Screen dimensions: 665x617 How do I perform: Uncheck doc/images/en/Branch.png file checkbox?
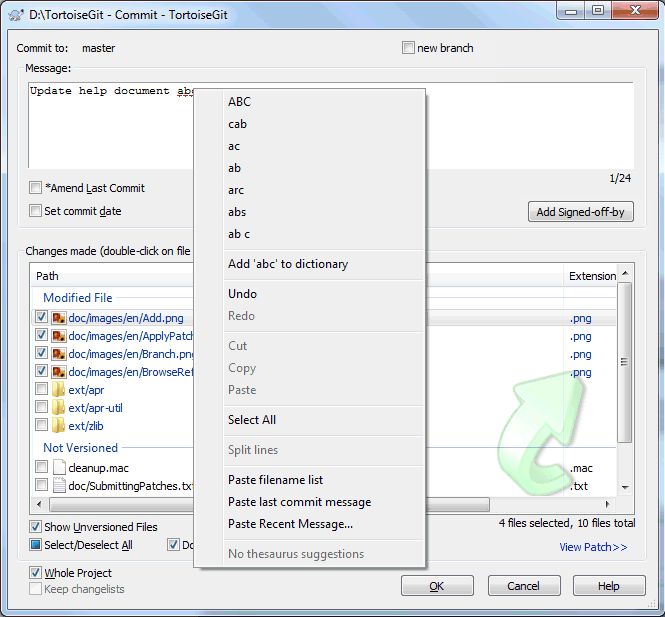click(x=41, y=353)
